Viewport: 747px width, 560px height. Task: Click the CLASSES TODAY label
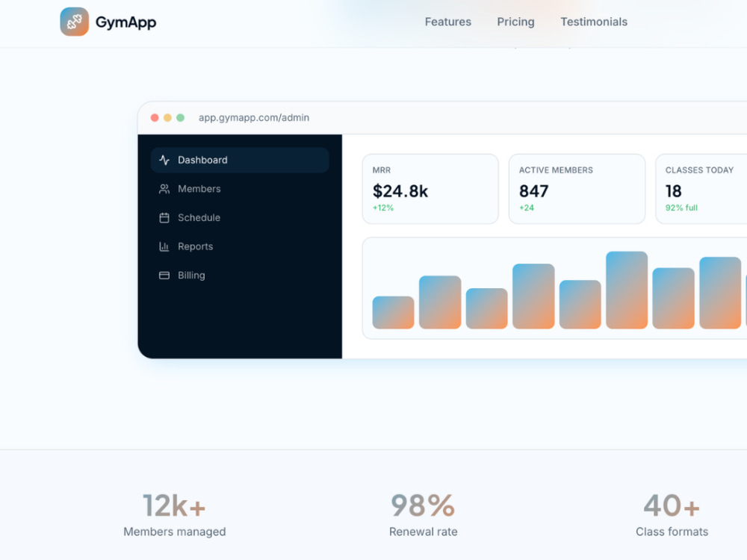699,170
